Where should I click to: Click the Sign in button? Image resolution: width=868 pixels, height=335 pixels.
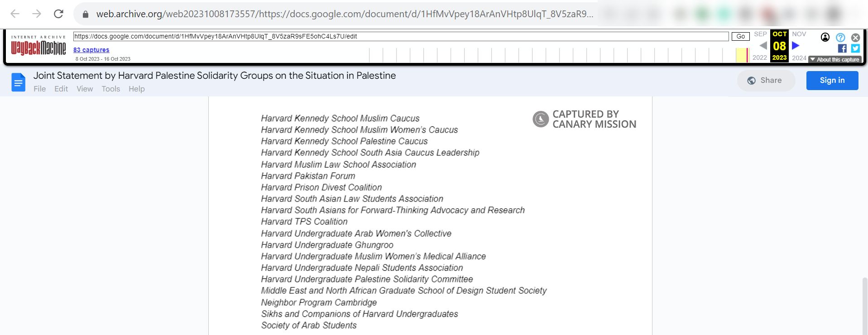(832, 80)
